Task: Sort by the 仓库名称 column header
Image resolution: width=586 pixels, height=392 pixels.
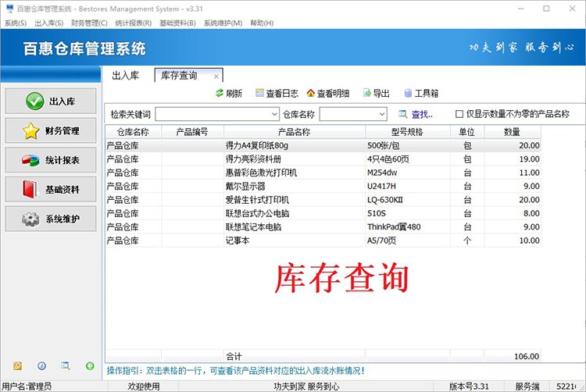Action: click(x=134, y=132)
